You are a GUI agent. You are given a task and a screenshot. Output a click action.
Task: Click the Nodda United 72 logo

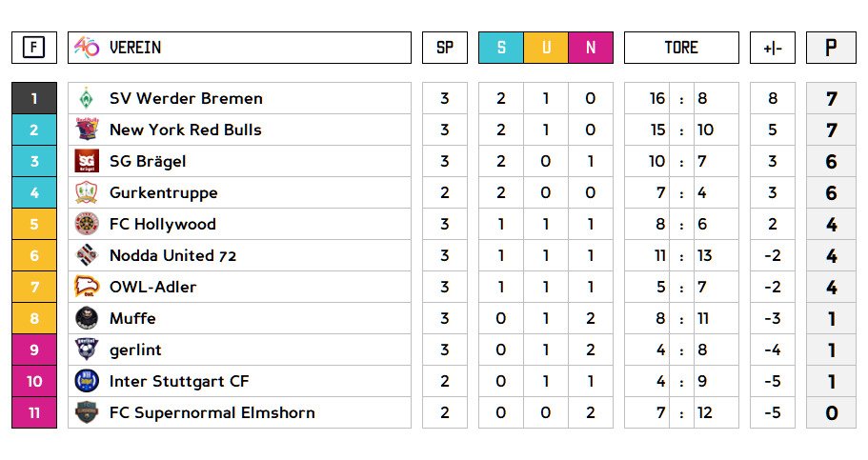87,255
